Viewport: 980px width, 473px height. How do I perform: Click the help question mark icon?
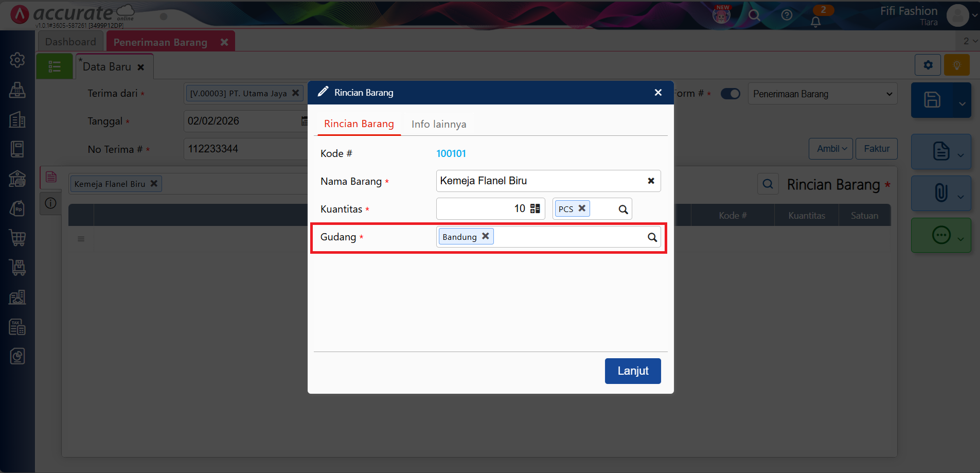(787, 15)
